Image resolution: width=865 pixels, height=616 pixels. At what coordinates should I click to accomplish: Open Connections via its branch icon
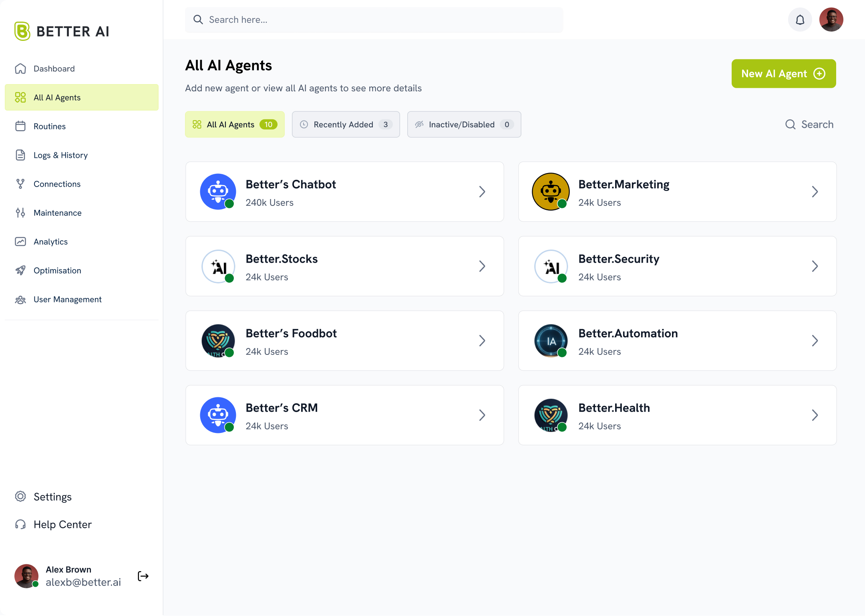[20, 184]
